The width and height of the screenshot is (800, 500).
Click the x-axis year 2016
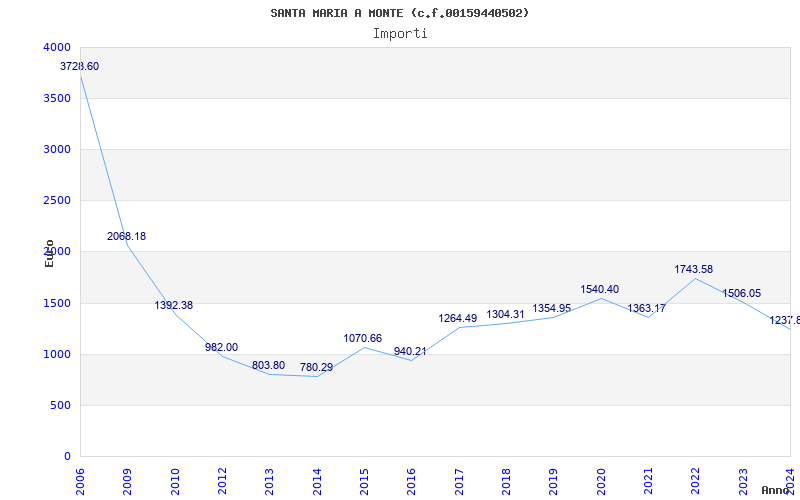(412, 481)
